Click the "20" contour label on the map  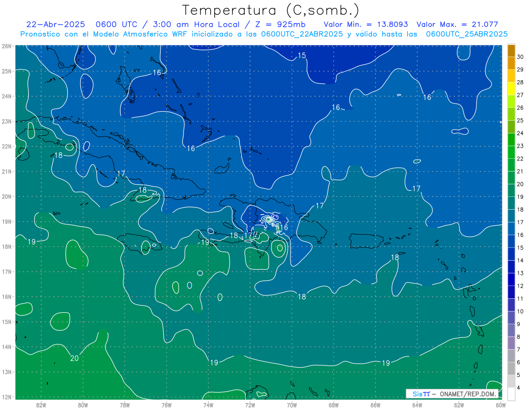[x=74, y=358]
